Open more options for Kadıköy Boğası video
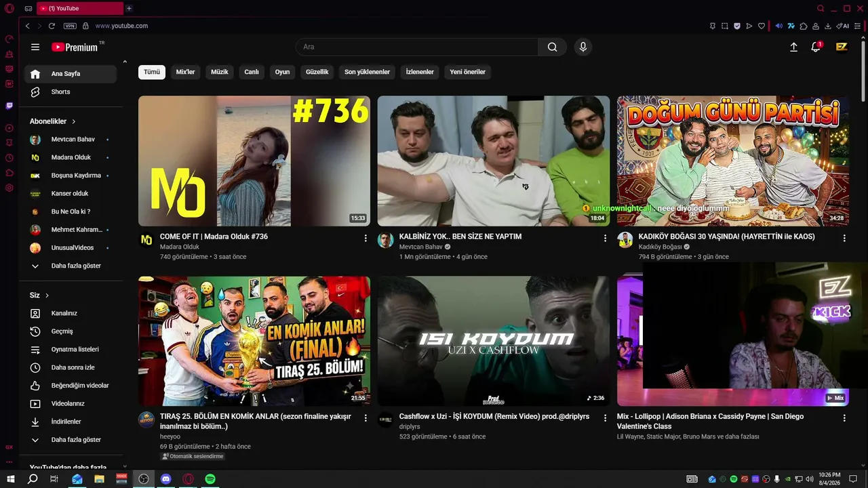Image resolution: width=868 pixels, height=488 pixels. (844, 238)
